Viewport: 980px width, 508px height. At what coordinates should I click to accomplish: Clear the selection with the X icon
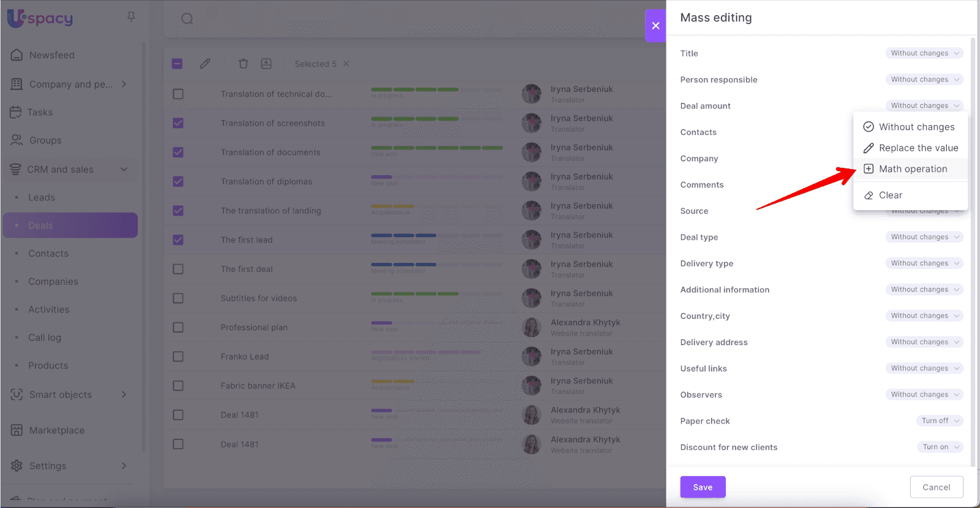346,64
